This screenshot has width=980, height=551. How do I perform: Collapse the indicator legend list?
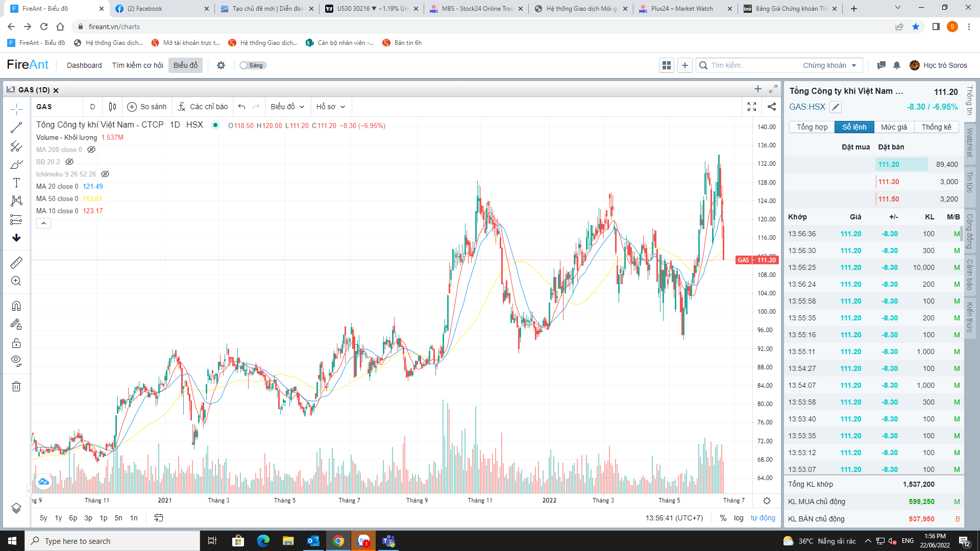click(43, 223)
